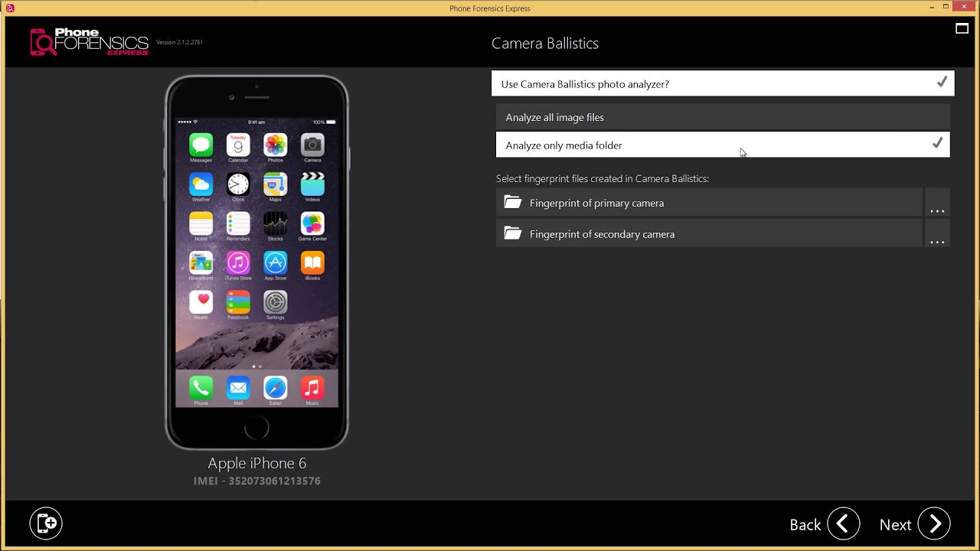Click the Passbook icon on phone image
The width and height of the screenshot is (980, 551).
tap(238, 302)
